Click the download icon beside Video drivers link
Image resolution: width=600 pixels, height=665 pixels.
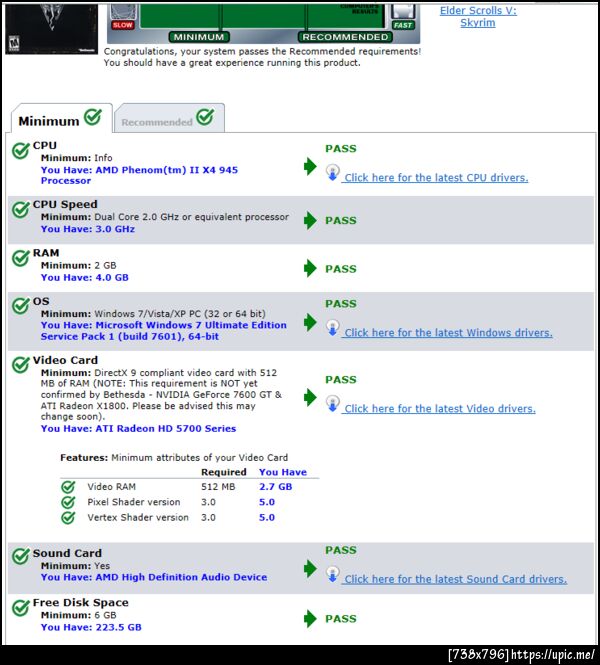(x=333, y=404)
